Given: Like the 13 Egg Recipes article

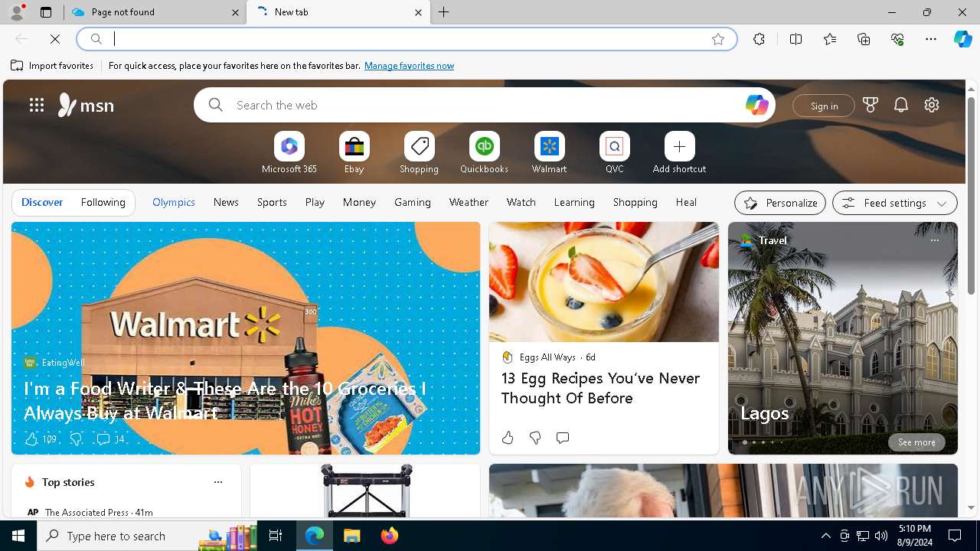Looking at the screenshot, I should tap(508, 438).
